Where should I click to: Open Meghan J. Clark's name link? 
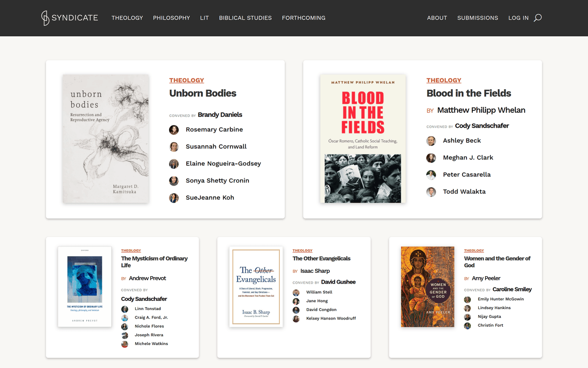tap(468, 158)
